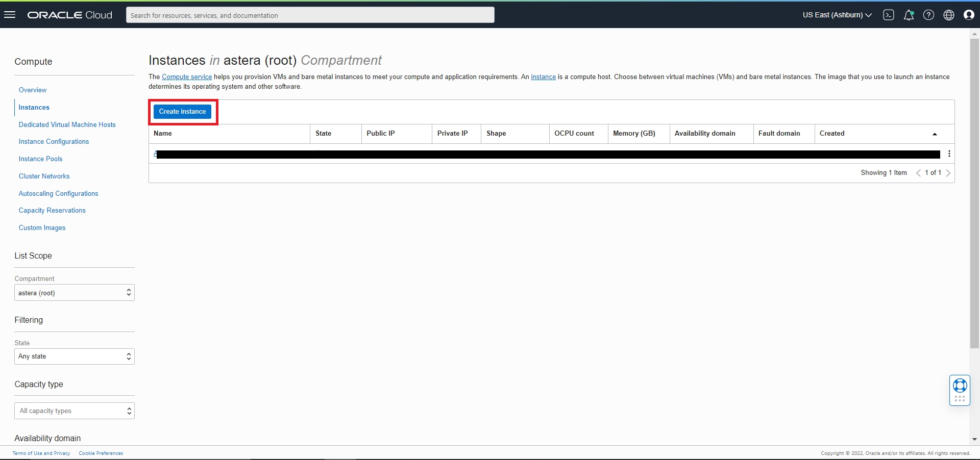This screenshot has width=980, height=460.
Task: Click the life-ring support widget icon
Action: click(x=960, y=386)
